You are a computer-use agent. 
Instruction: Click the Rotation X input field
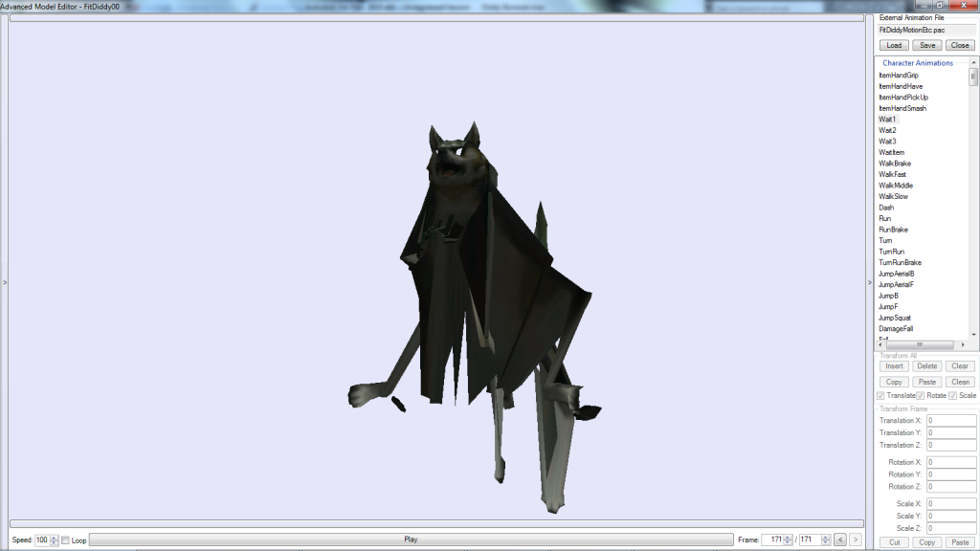951,462
